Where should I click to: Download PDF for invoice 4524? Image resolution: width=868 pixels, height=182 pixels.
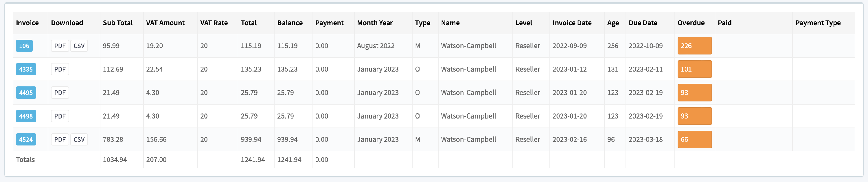60,139
